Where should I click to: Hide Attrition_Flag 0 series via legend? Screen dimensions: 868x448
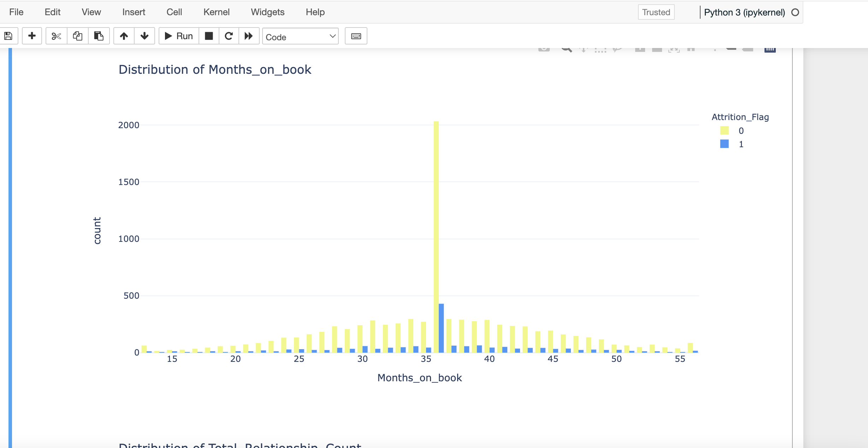click(724, 131)
